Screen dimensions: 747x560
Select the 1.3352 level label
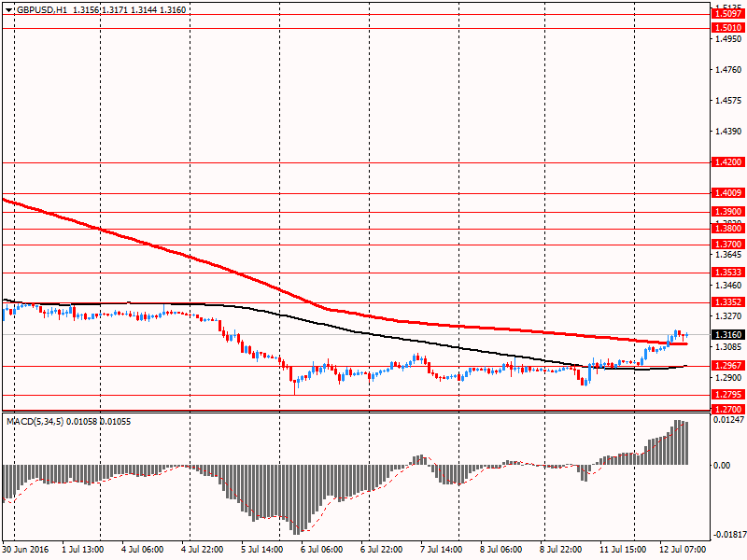click(x=728, y=302)
